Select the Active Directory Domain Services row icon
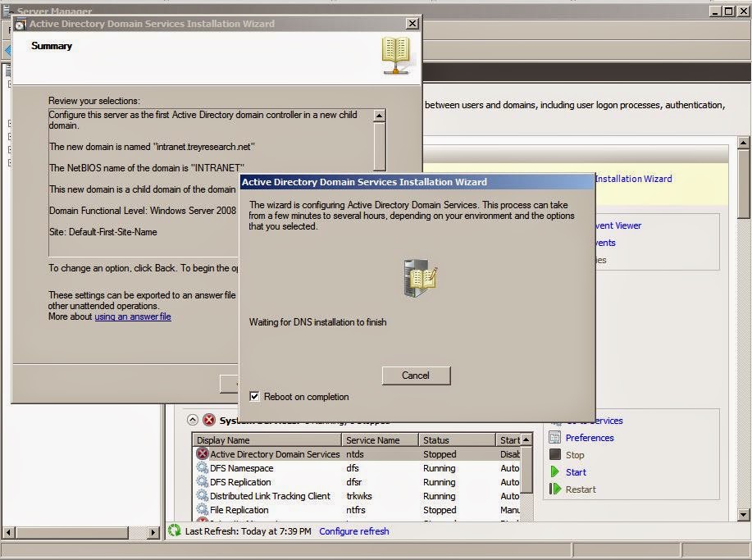This screenshot has width=752, height=560. coord(203,453)
